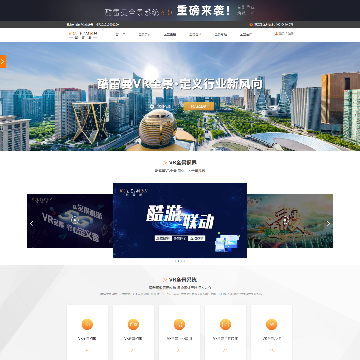Click the orange user login icon at top right

276,33
